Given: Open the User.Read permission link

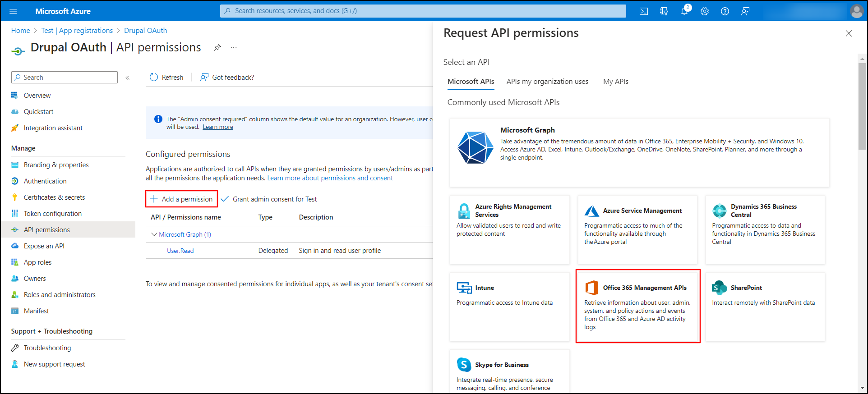Looking at the screenshot, I should 180,251.
